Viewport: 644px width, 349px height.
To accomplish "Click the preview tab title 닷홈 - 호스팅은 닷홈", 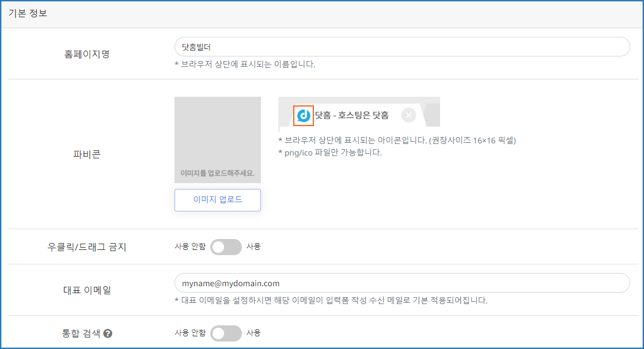I will [x=351, y=115].
